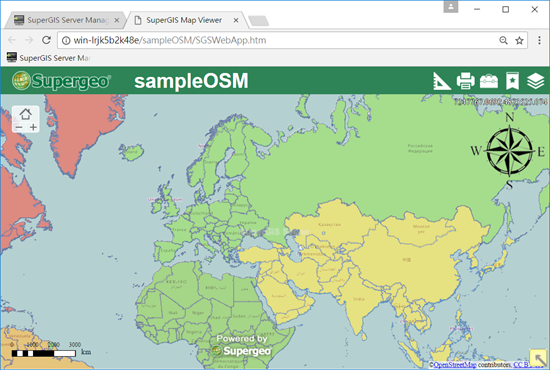Screen dimensions: 550x370
Task: Open Chrome's three-dot menu
Action: click(x=539, y=40)
